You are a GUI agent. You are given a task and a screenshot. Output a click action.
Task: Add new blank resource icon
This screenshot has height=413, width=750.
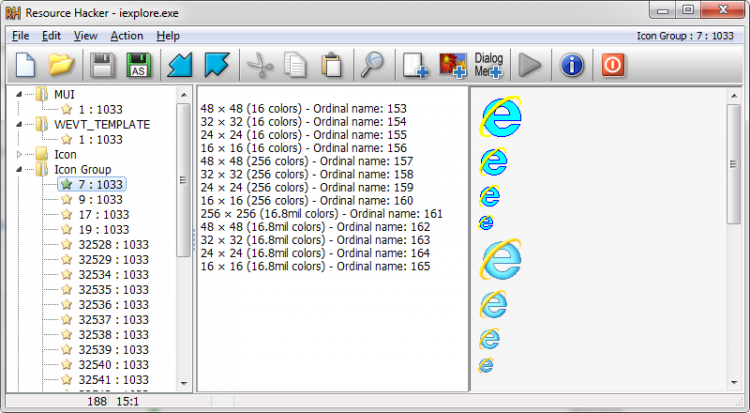[415, 65]
